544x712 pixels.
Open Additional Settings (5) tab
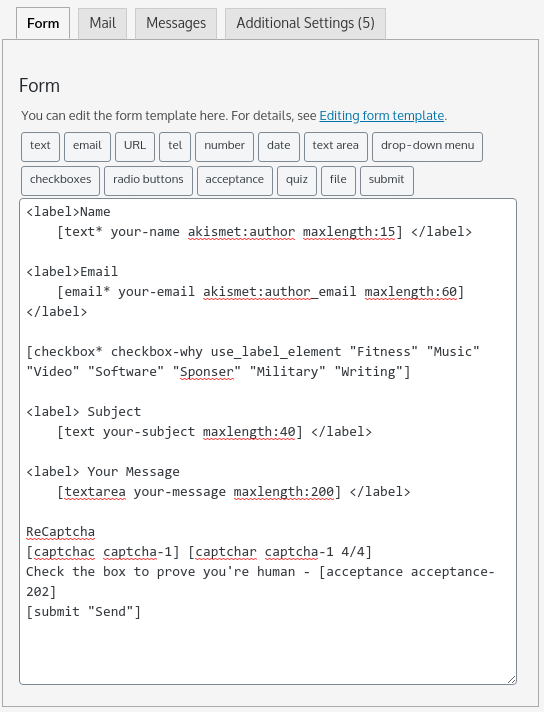[x=305, y=23]
